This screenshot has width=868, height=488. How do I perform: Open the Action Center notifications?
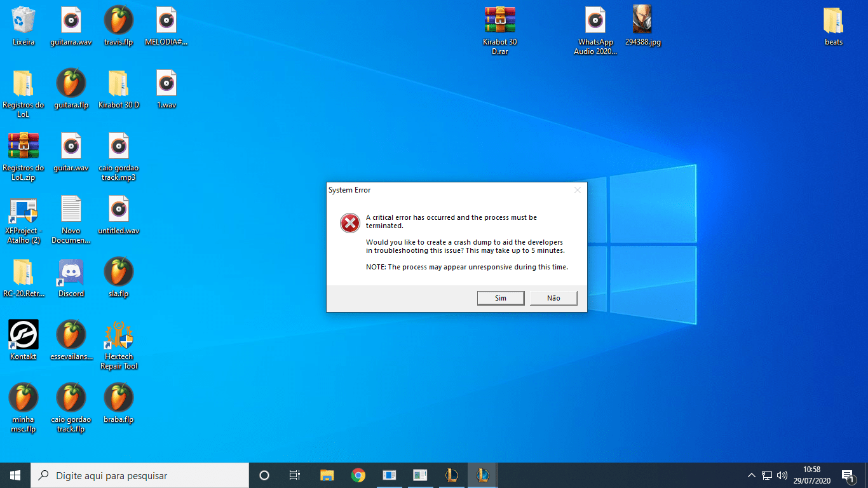pos(848,475)
